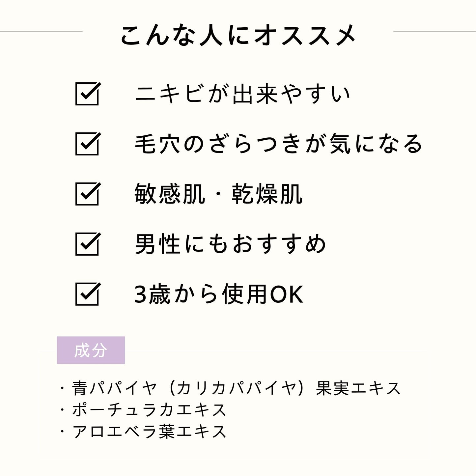Uncheck the 男性にもおすすめ checkbox
Screen dimensions: 476x476
pos(87,244)
